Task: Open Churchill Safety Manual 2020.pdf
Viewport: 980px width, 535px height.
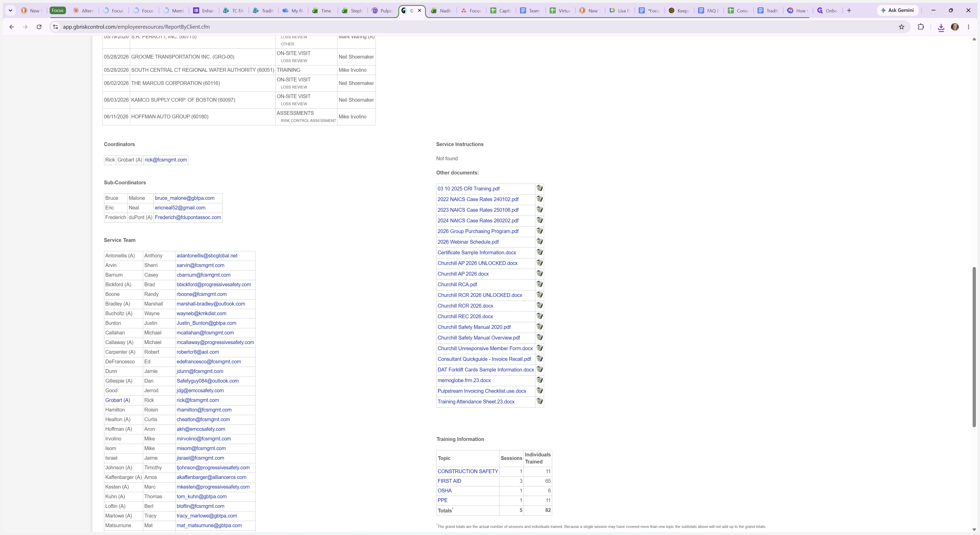Action: [x=474, y=327]
